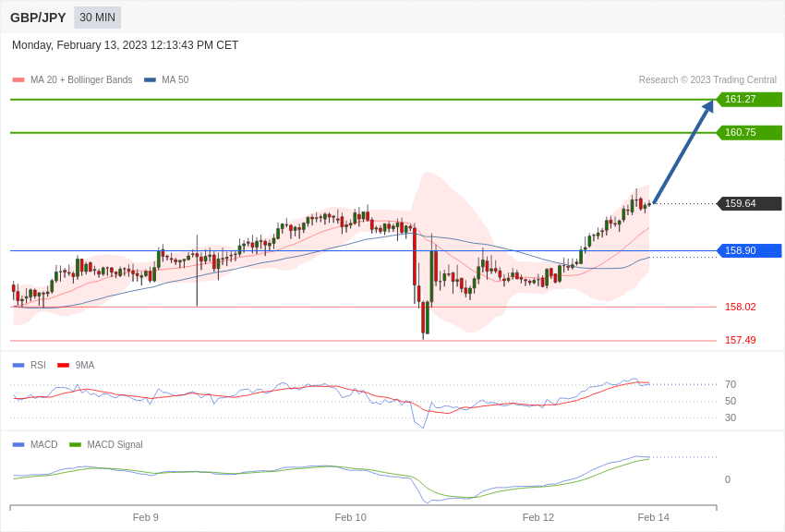
Task: Click the 157.49 support level label
Action: coord(740,340)
